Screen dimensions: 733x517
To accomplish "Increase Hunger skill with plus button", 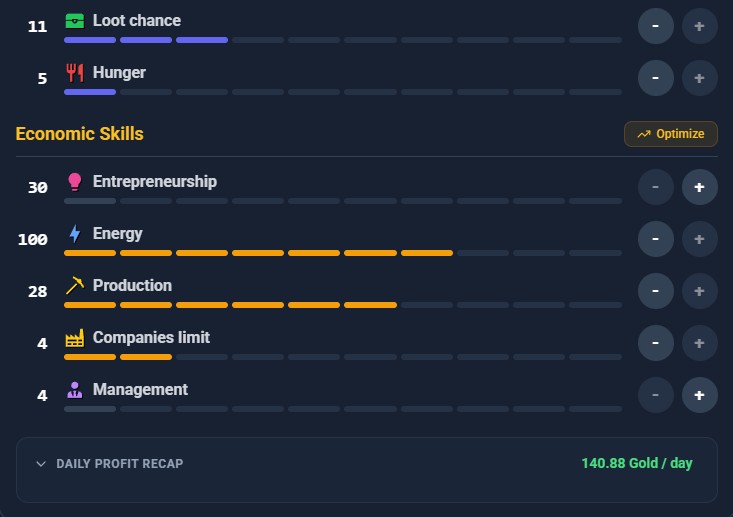I will point(699,78).
